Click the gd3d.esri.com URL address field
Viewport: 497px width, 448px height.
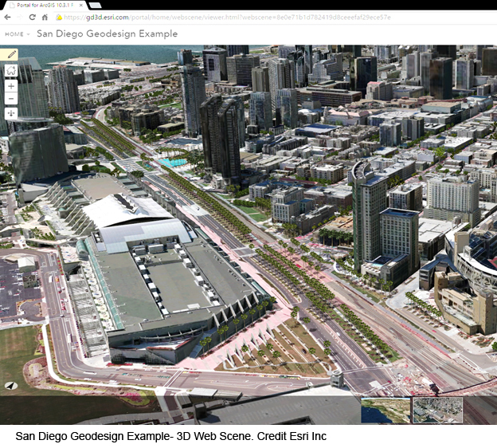click(239, 17)
